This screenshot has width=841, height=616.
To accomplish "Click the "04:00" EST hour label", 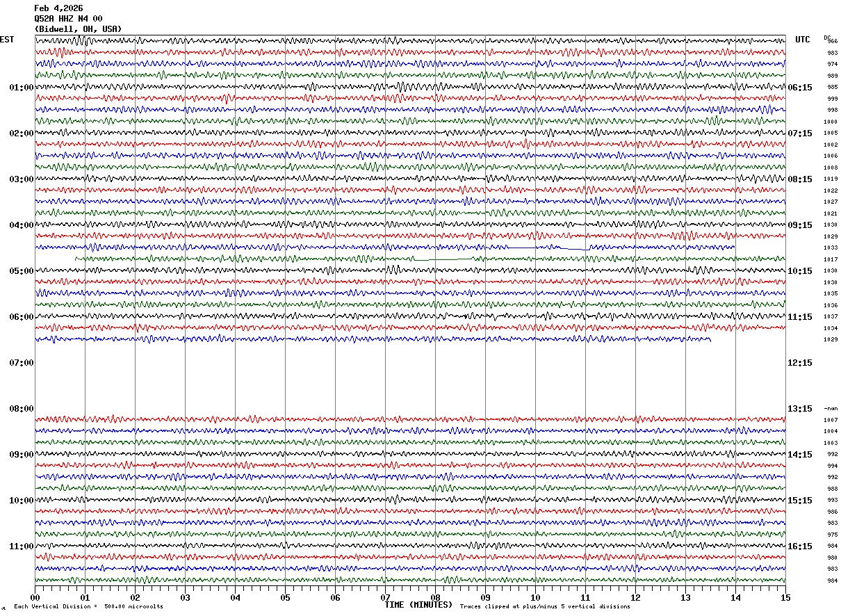I will coord(21,225).
